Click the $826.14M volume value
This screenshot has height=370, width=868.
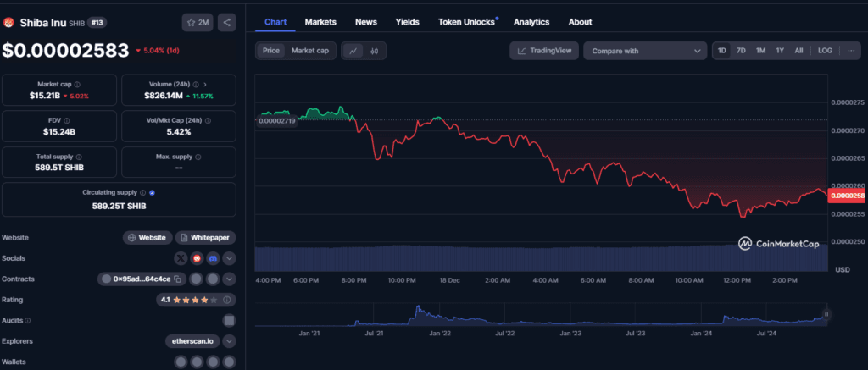click(x=164, y=96)
